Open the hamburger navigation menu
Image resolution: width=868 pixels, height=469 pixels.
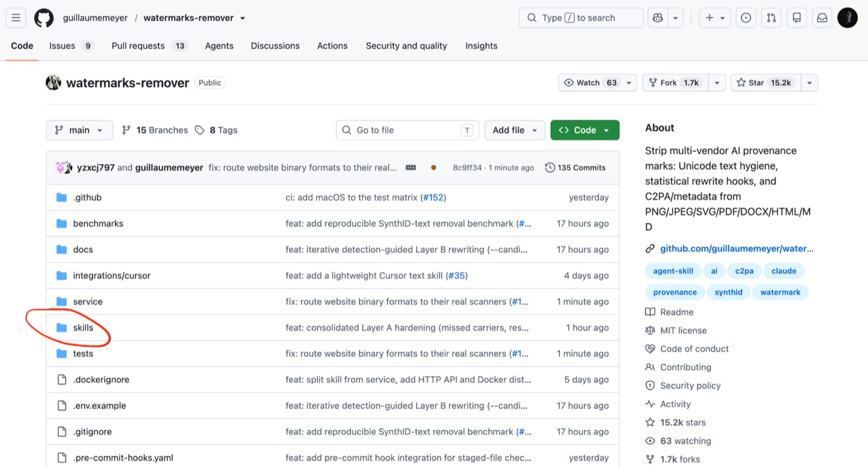click(16, 18)
